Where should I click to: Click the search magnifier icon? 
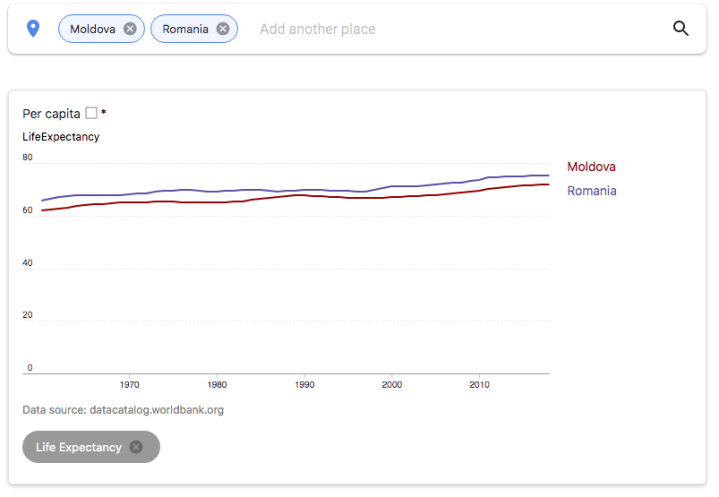[x=681, y=29]
